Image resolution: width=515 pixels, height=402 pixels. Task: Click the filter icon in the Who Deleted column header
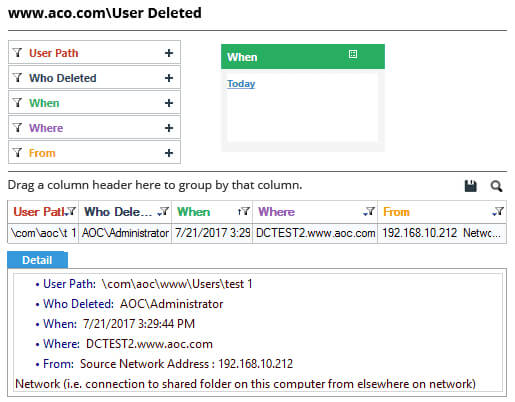[x=164, y=211]
